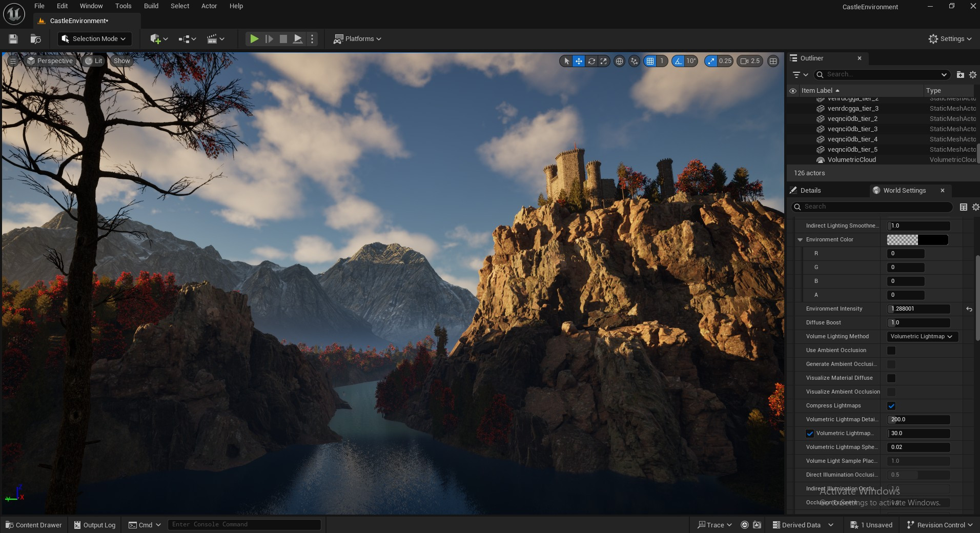The height and width of the screenshot is (533, 980).
Task: Create new folder in Outliner
Action: tap(961, 75)
